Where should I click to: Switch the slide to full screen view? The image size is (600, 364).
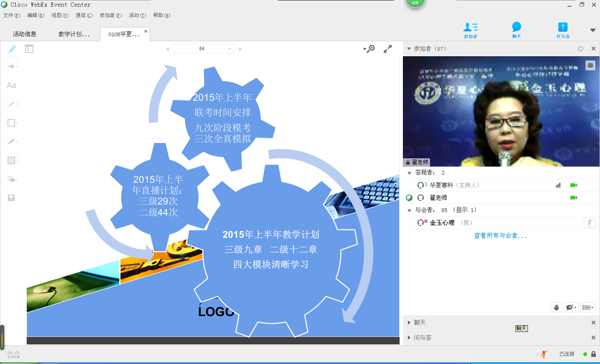[x=387, y=49]
